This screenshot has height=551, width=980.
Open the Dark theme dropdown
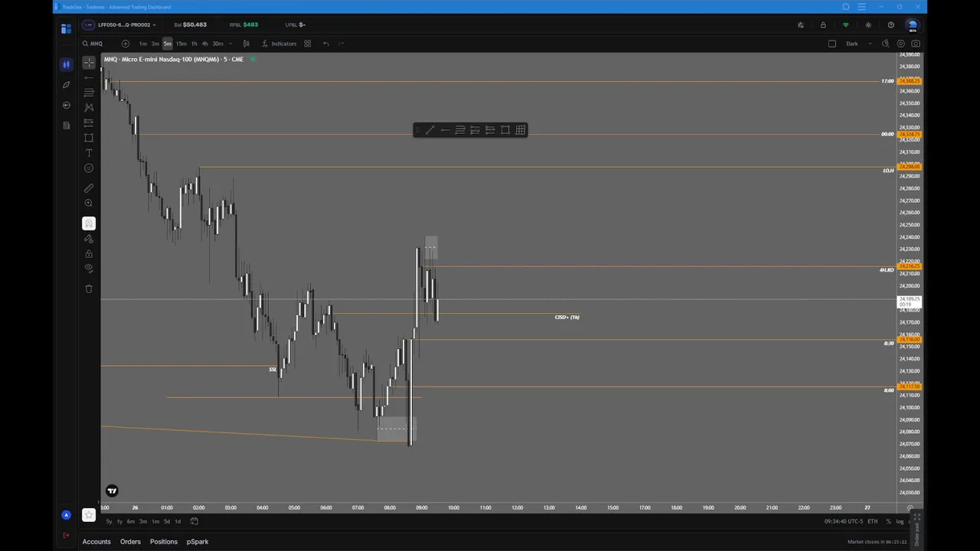pyautogui.click(x=858, y=44)
